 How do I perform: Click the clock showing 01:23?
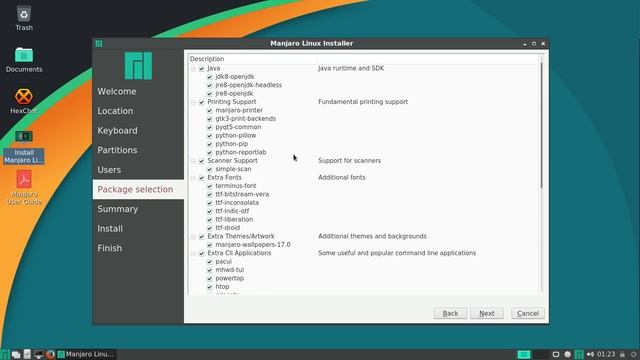(606, 354)
